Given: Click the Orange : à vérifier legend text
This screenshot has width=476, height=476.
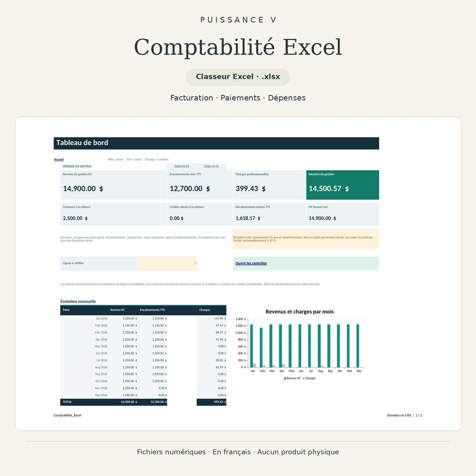Looking at the screenshot, I should [157, 159].
